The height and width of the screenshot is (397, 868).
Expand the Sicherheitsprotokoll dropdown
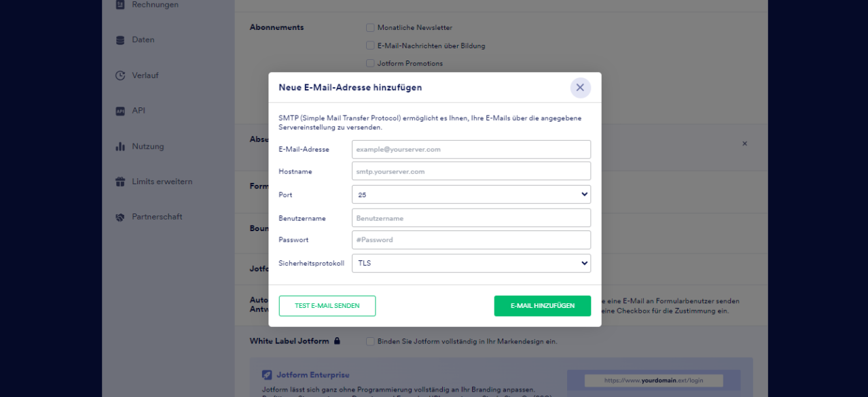click(x=471, y=263)
